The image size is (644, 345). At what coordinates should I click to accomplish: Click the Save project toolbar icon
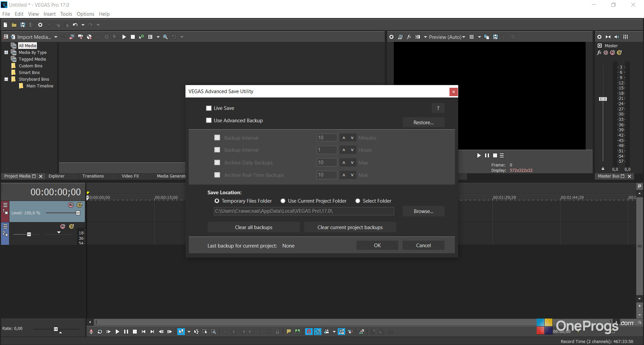[x=23, y=25]
